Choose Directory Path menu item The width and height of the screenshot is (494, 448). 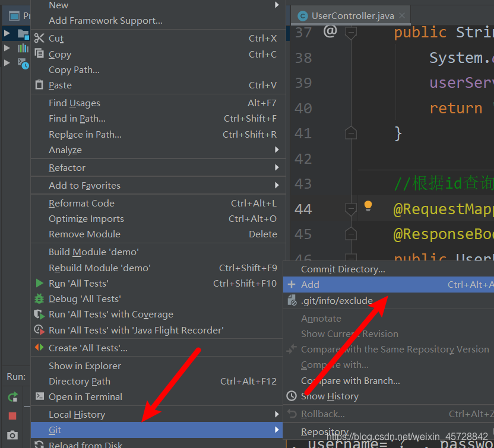[x=157, y=381]
